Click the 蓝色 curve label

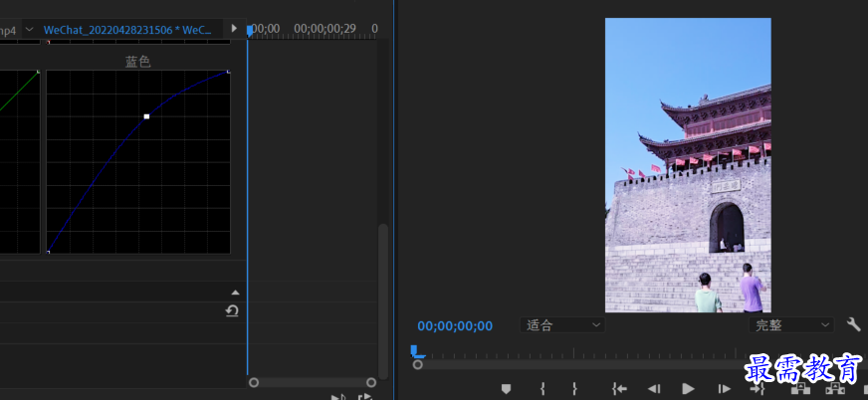click(x=137, y=62)
